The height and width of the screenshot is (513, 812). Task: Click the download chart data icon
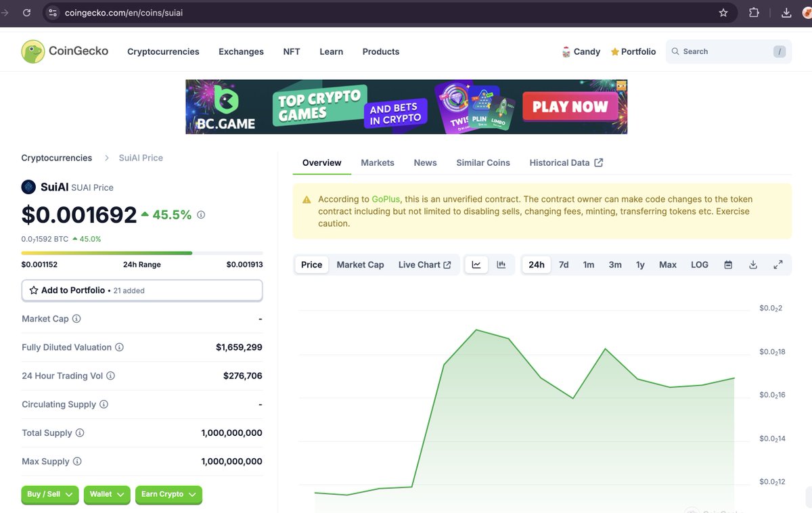click(753, 265)
